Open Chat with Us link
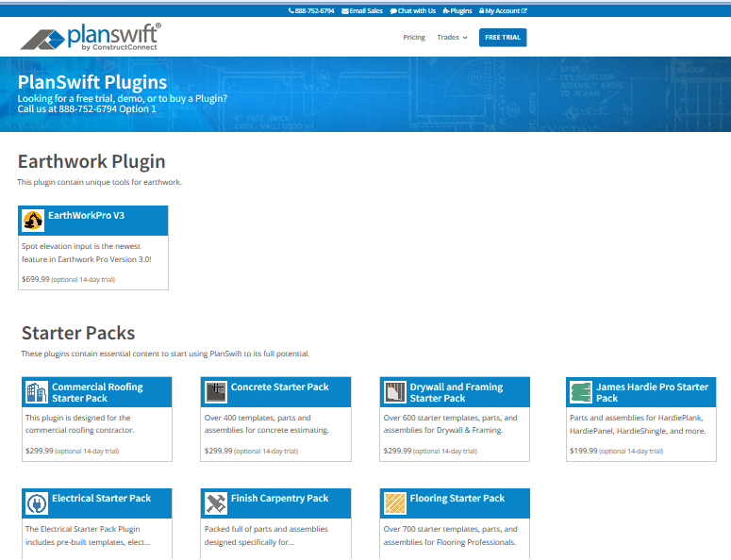The image size is (731, 560). point(413,10)
